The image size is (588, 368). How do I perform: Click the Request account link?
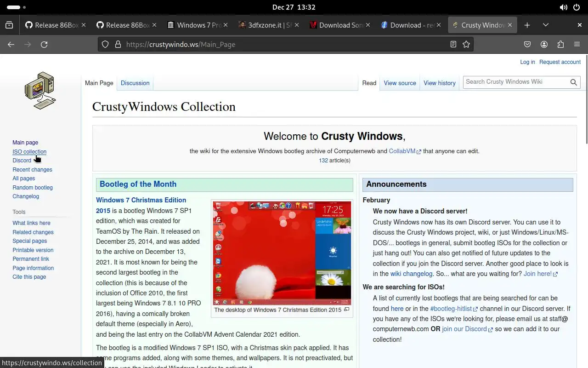point(560,62)
